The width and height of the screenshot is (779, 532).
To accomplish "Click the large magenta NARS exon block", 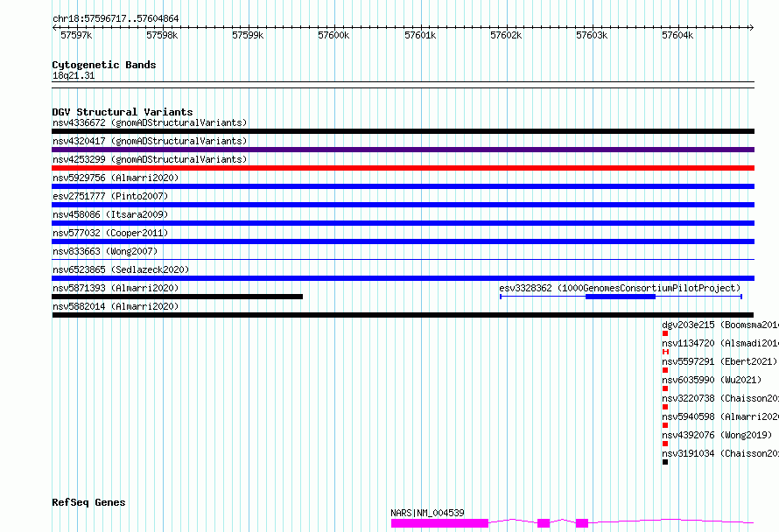I will (x=439, y=523).
